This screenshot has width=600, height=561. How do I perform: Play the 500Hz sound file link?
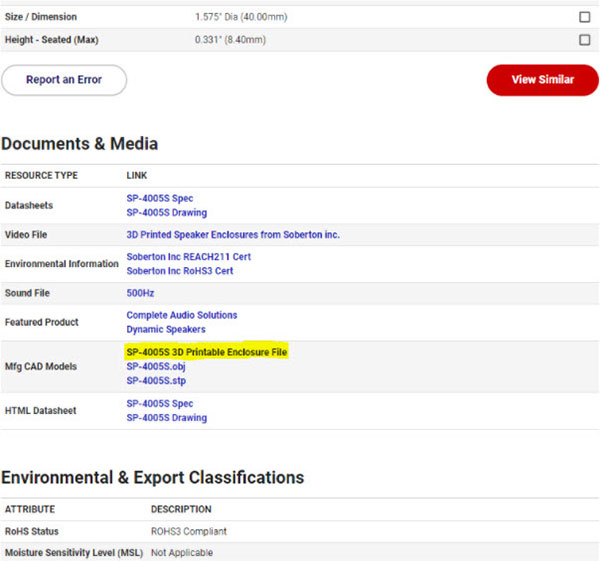[140, 293]
